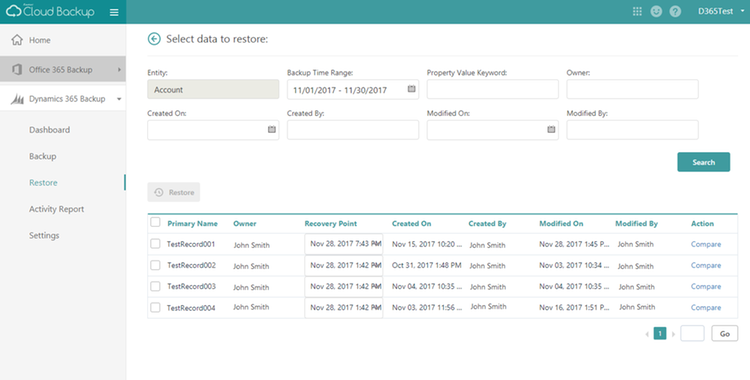Click the Entity Account field
This screenshot has height=380, width=750.
[x=213, y=89]
